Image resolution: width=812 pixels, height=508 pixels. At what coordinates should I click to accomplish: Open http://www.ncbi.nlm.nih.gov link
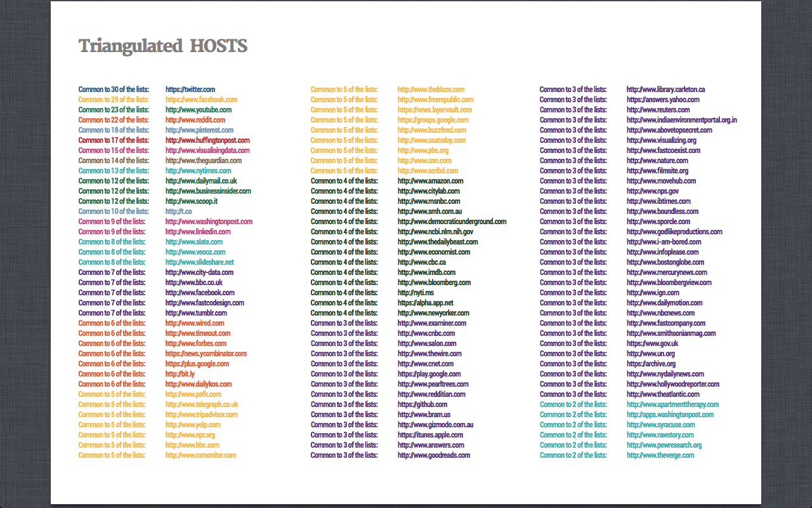pyautogui.click(x=435, y=232)
